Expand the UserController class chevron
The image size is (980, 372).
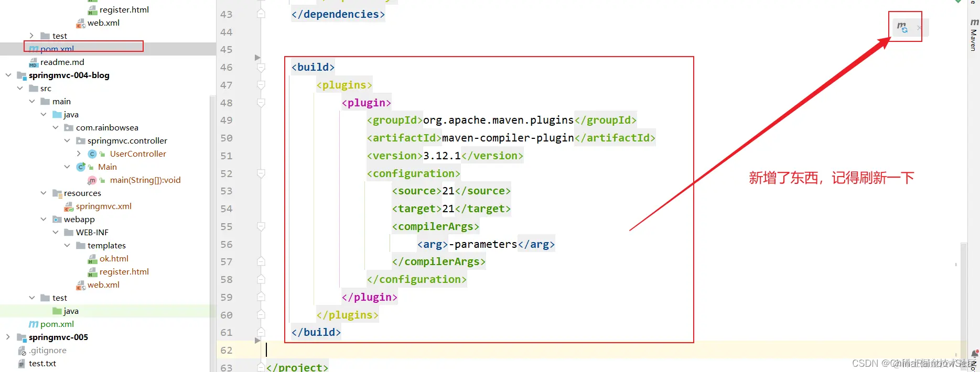click(79, 154)
